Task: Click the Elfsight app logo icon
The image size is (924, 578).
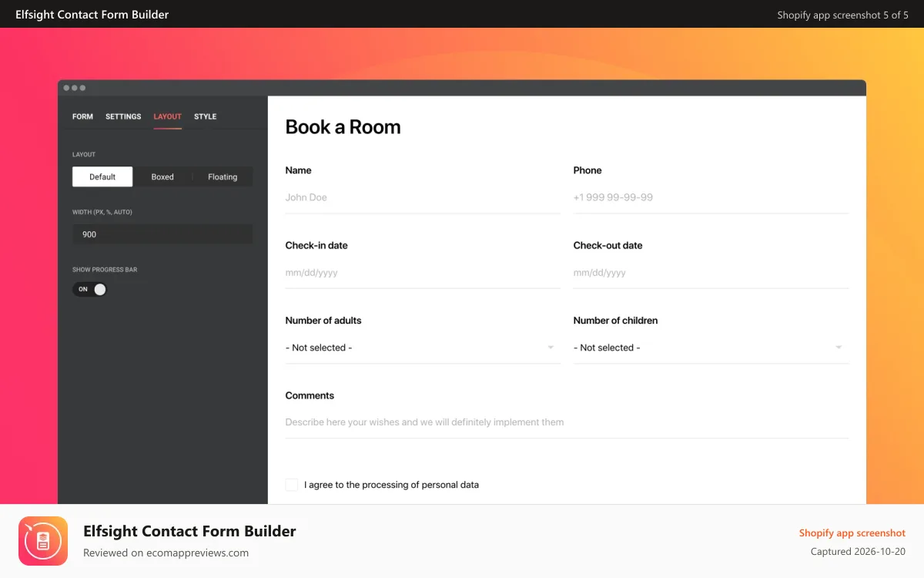Action: point(43,541)
